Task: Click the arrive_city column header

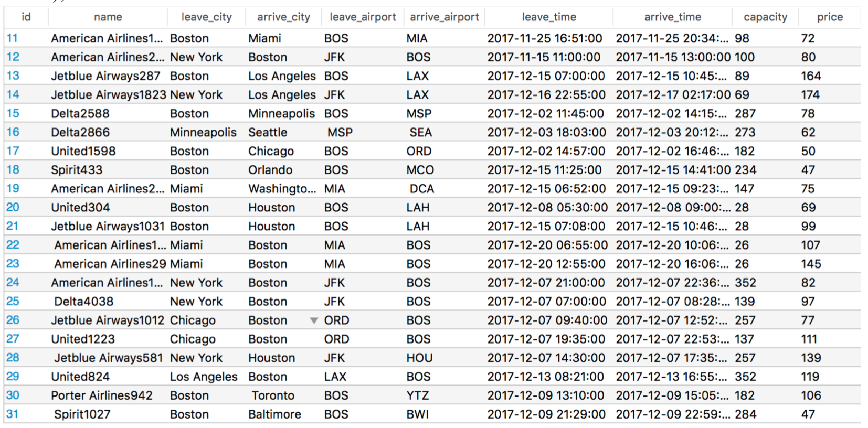Action: [284, 17]
